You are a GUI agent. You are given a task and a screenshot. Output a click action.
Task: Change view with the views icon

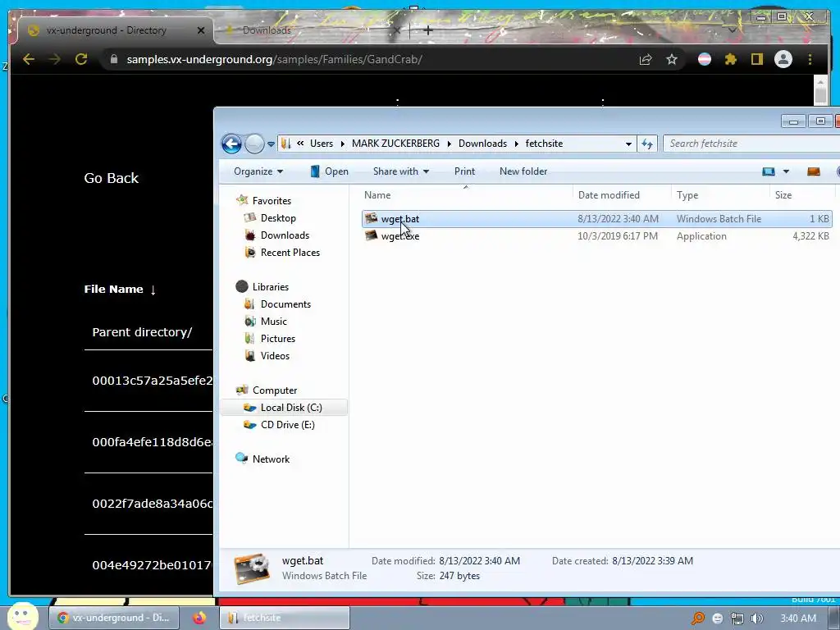[x=769, y=171]
